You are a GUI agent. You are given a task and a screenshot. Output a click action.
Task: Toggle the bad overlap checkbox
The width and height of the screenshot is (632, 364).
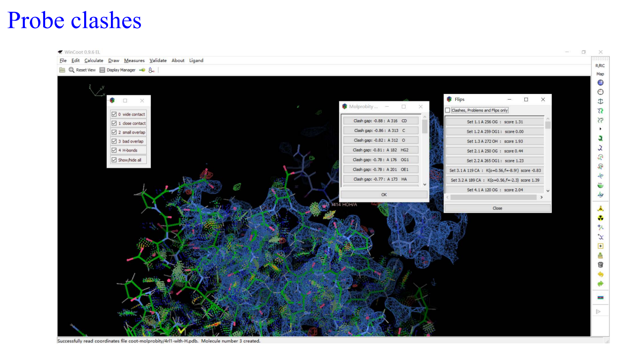(128, 141)
